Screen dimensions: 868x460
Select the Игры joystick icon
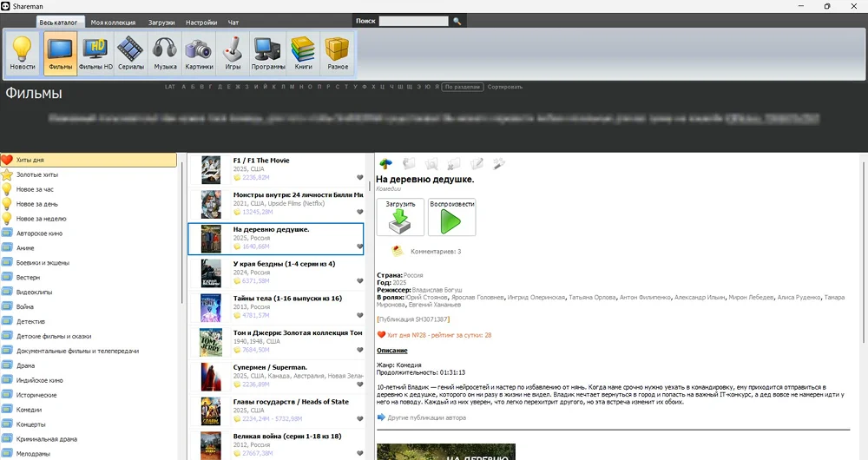point(233,53)
